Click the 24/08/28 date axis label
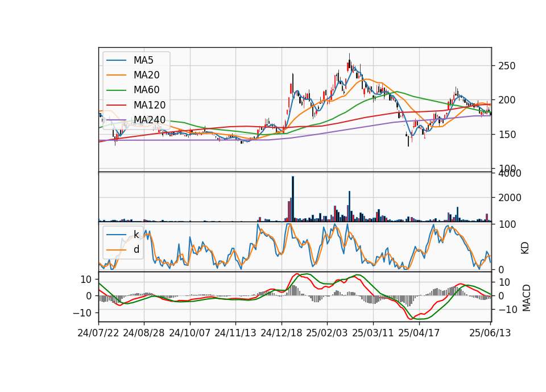Screen dimensions: 546x392 click(144, 333)
